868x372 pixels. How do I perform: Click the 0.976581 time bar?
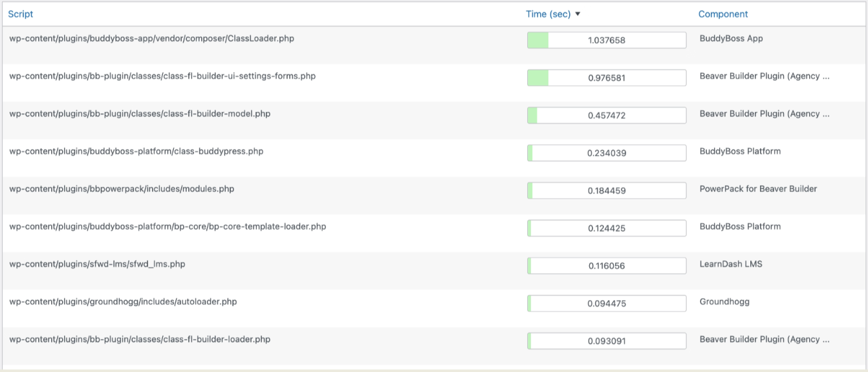click(x=607, y=78)
